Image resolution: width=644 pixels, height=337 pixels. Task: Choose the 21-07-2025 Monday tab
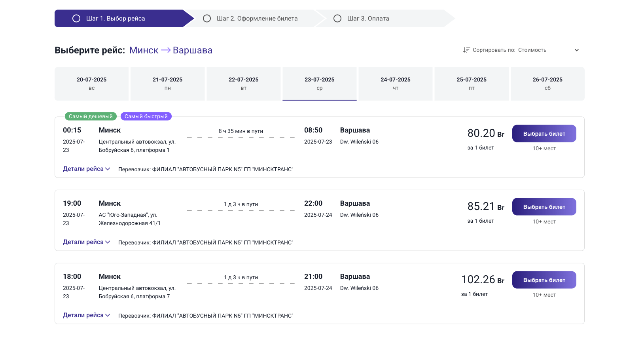point(167,83)
